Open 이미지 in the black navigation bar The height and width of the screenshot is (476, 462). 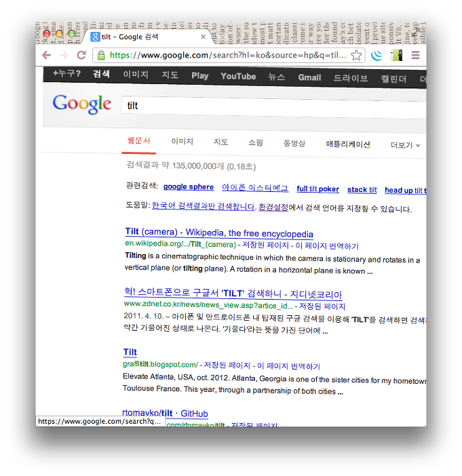[x=136, y=75]
